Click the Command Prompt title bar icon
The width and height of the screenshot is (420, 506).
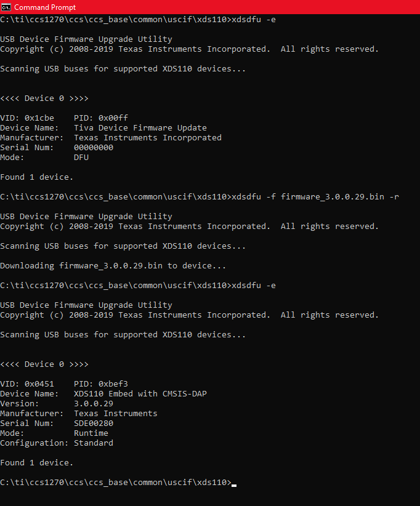(6, 7)
